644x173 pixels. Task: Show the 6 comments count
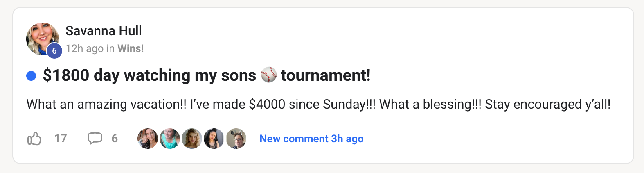(x=115, y=139)
